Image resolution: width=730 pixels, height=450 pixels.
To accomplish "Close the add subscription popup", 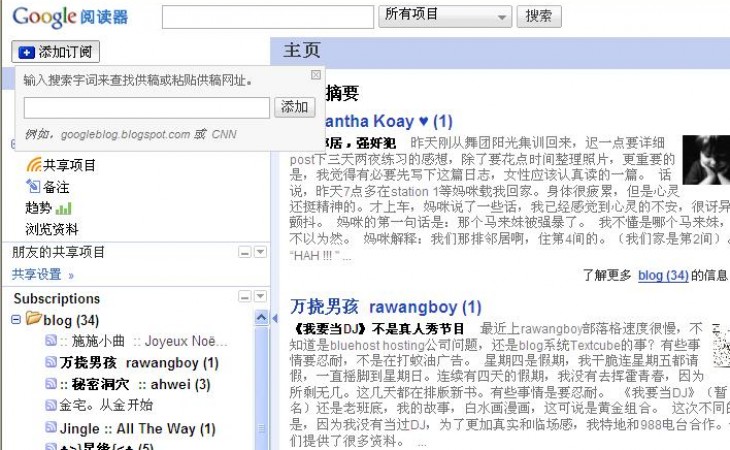I will pos(316,74).
